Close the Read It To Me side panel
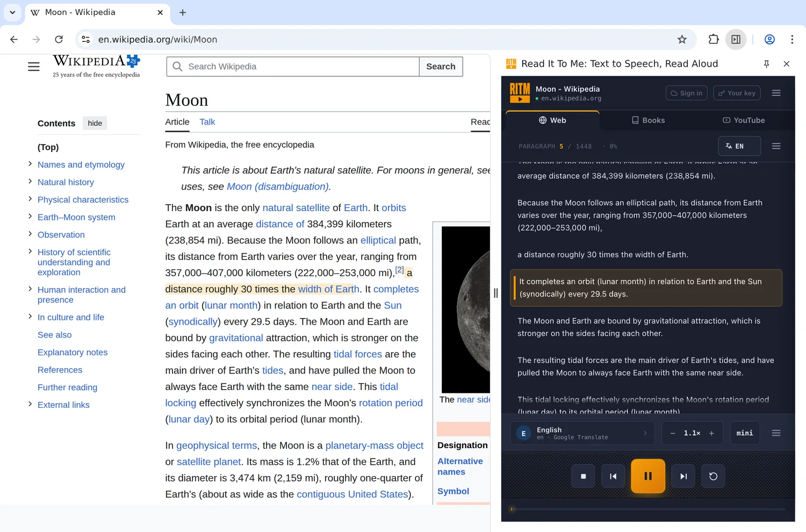The height and width of the screenshot is (532, 806). [x=787, y=64]
